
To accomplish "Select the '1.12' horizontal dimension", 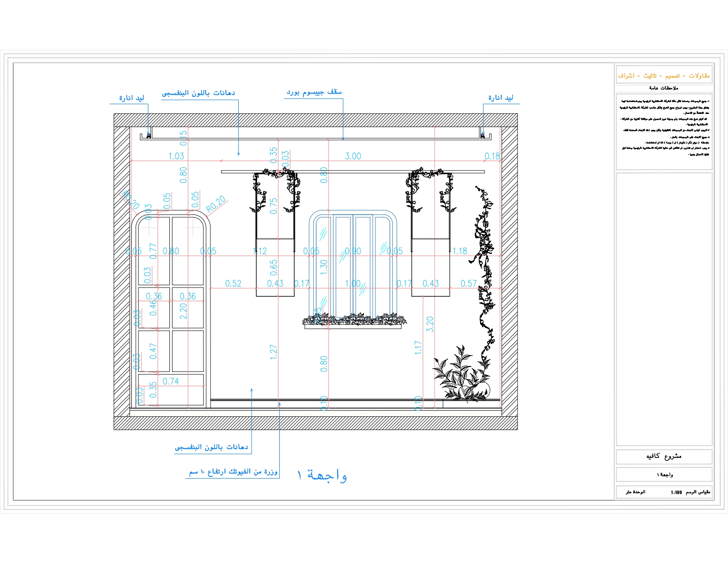I will pos(260,251).
